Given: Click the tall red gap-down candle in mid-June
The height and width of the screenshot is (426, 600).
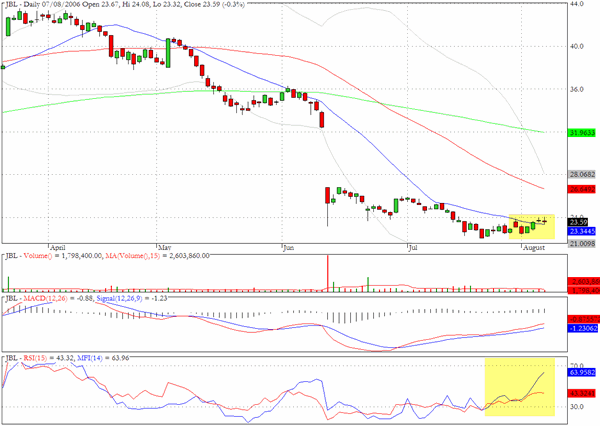Looking at the screenshot, I should 328,195.
